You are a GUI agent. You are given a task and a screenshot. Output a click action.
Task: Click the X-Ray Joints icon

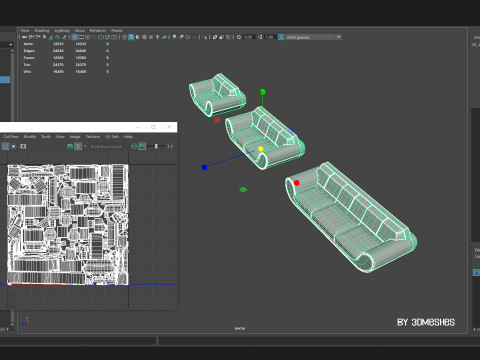coord(228,37)
